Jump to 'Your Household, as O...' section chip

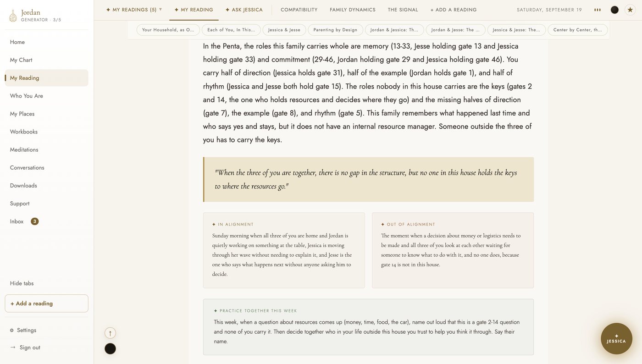point(168,30)
